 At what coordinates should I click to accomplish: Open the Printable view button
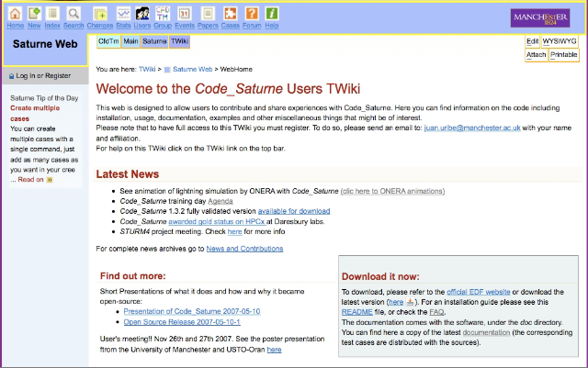coord(564,55)
